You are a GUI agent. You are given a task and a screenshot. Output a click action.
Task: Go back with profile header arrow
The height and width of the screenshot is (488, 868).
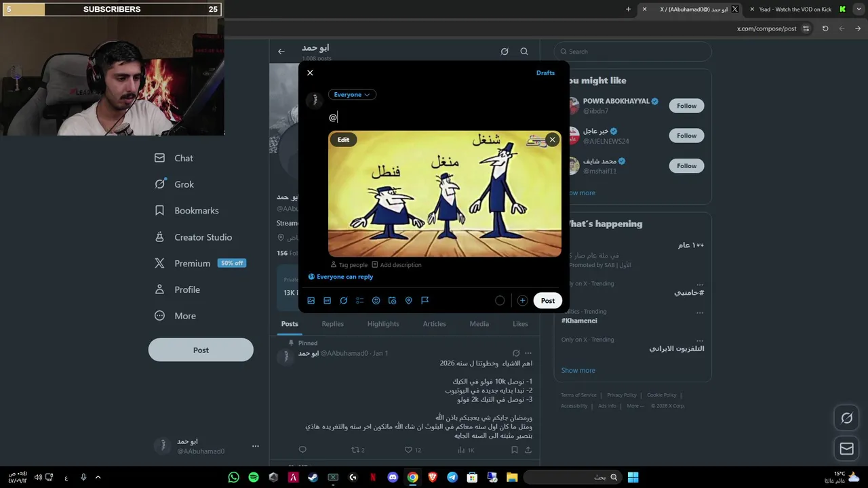281,52
